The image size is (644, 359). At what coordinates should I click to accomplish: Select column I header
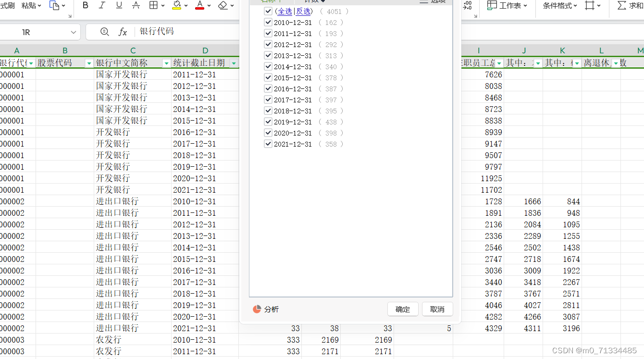479,50
